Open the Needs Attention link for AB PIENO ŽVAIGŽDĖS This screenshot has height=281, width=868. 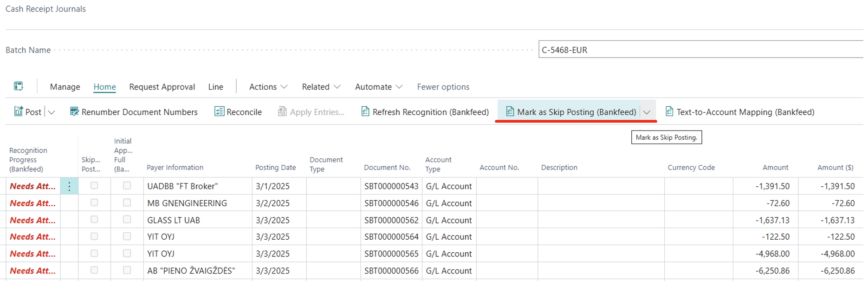pos(32,271)
